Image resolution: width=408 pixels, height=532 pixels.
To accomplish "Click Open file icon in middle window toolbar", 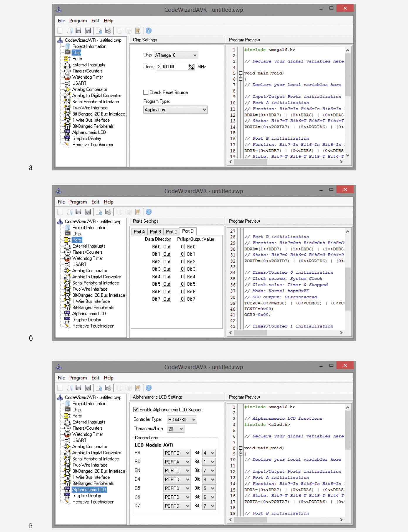I will click(x=69, y=212).
